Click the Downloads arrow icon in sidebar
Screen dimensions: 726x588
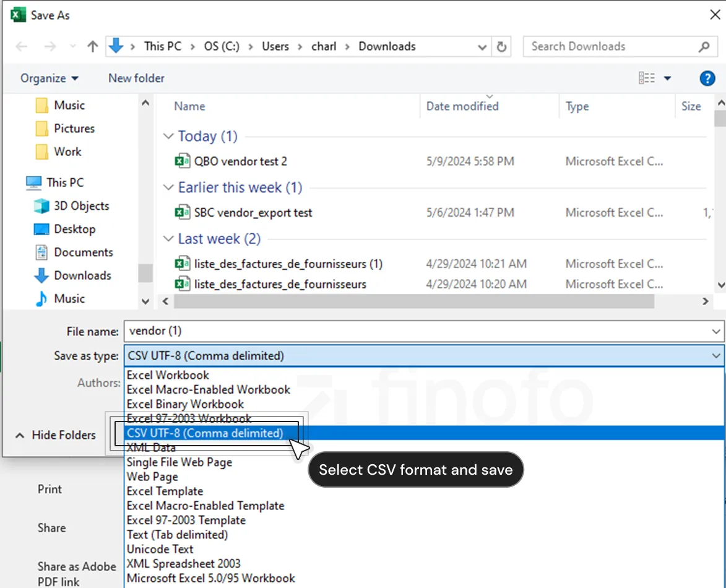tap(41, 275)
